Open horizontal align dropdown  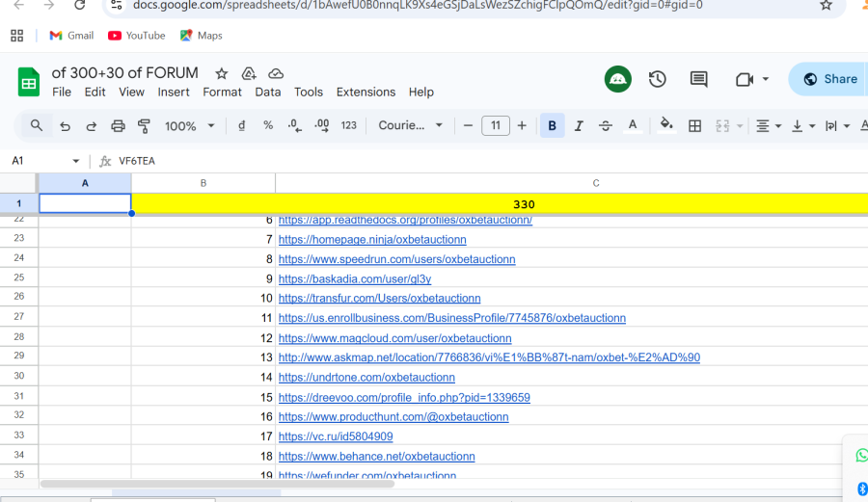click(x=769, y=126)
